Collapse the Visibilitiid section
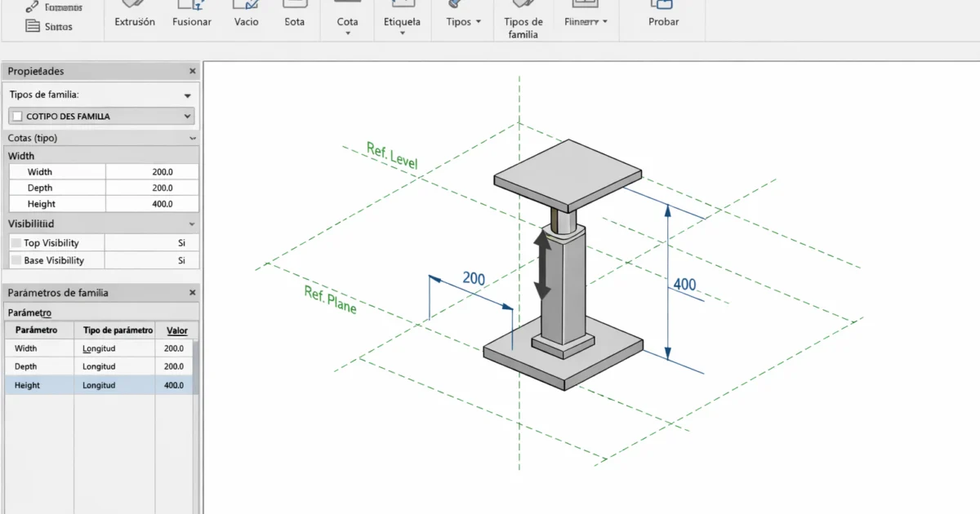Image resolution: width=980 pixels, height=514 pixels. [192, 224]
